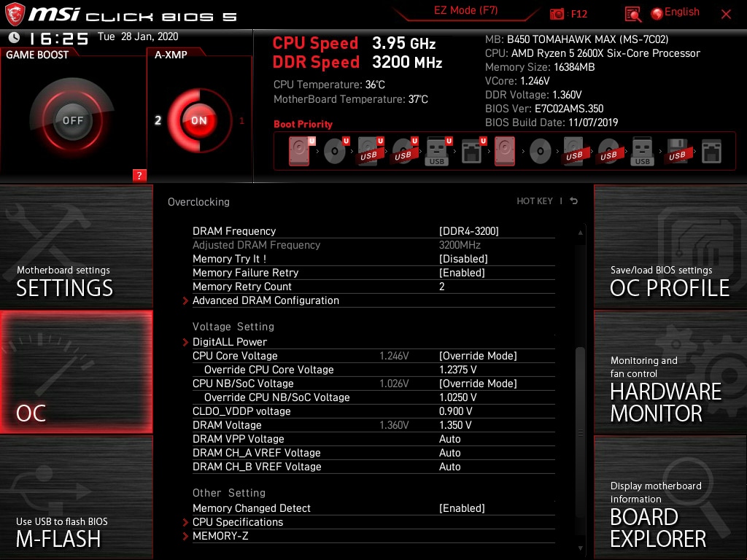The width and height of the screenshot is (747, 560).
Task: Edit Override CPU NB/SoC Voltage 1.0250 V
Action: [458, 397]
